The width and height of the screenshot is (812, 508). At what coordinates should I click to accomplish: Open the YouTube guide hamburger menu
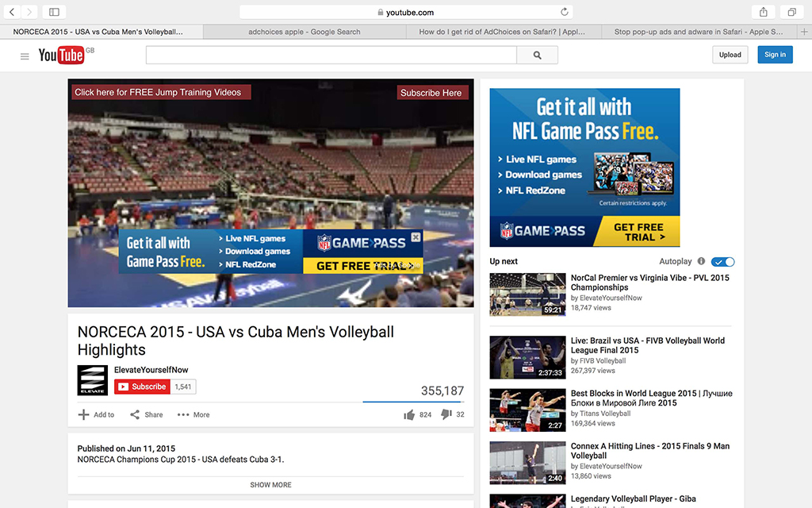coord(25,56)
